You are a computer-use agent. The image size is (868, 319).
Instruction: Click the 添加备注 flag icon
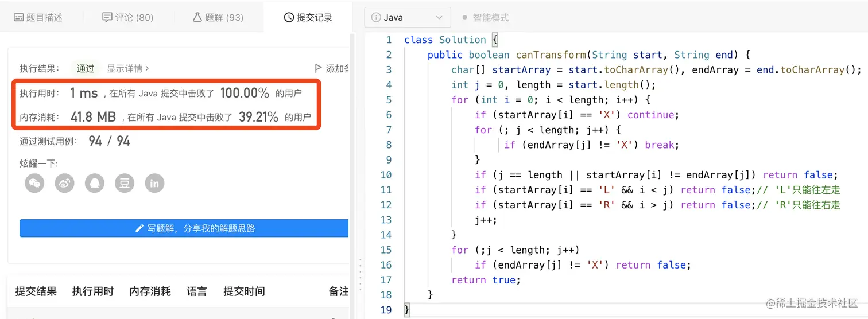click(319, 68)
